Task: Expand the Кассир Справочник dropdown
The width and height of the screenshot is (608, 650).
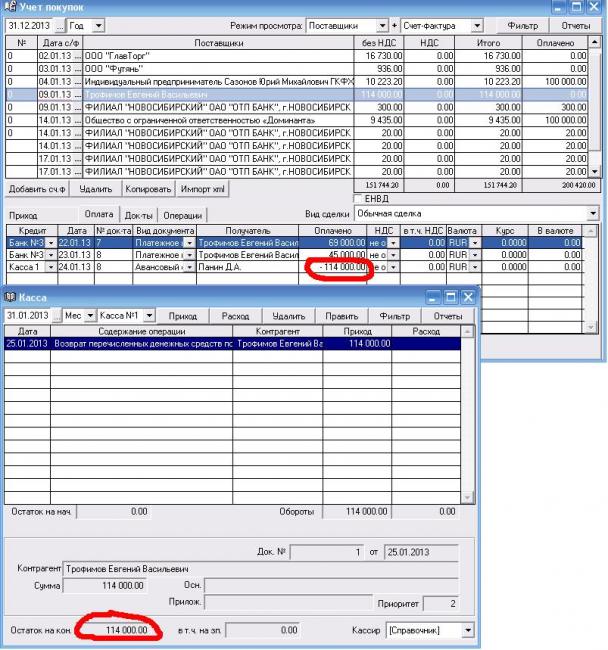Action: click(466, 631)
